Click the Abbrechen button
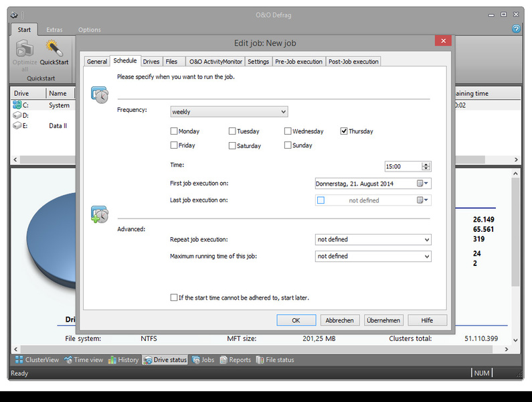The width and height of the screenshot is (532, 402). click(x=340, y=320)
